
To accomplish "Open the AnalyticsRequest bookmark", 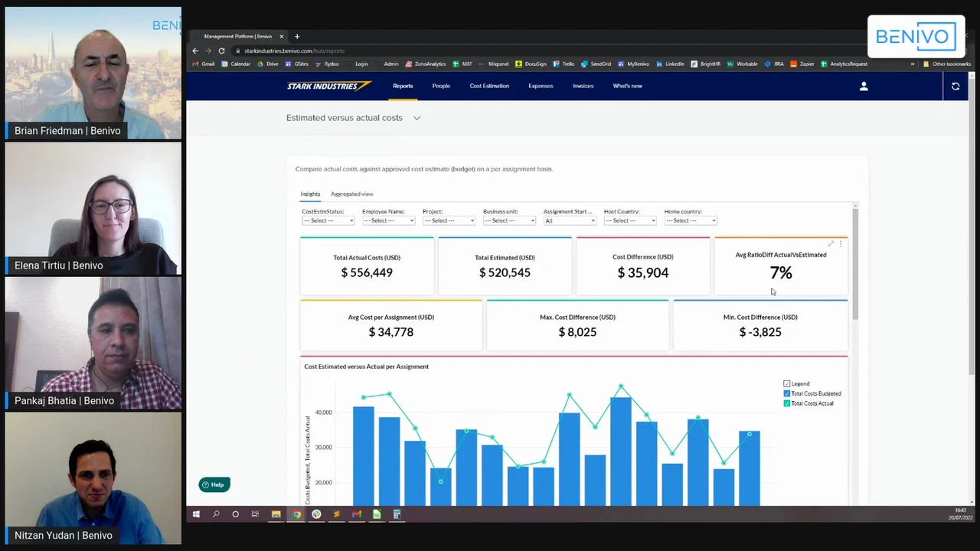I will pyautogui.click(x=844, y=64).
